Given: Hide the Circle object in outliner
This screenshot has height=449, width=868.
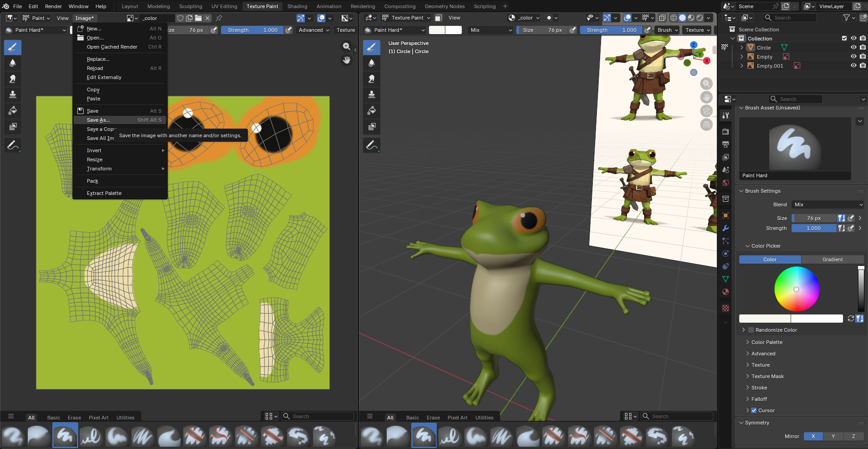Looking at the screenshot, I should click(x=853, y=48).
